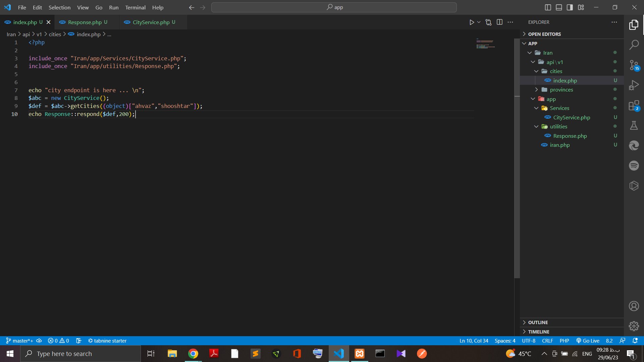
Task: Open feedback icon in status bar
Action: 623,341
